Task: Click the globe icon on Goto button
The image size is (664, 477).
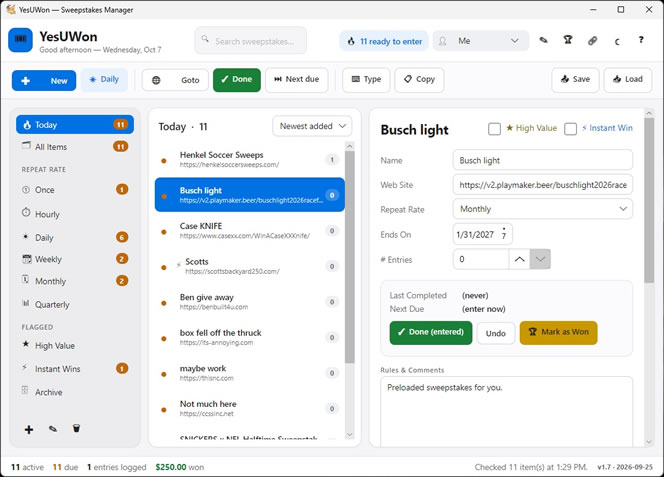Action: [x=156, y=80]
